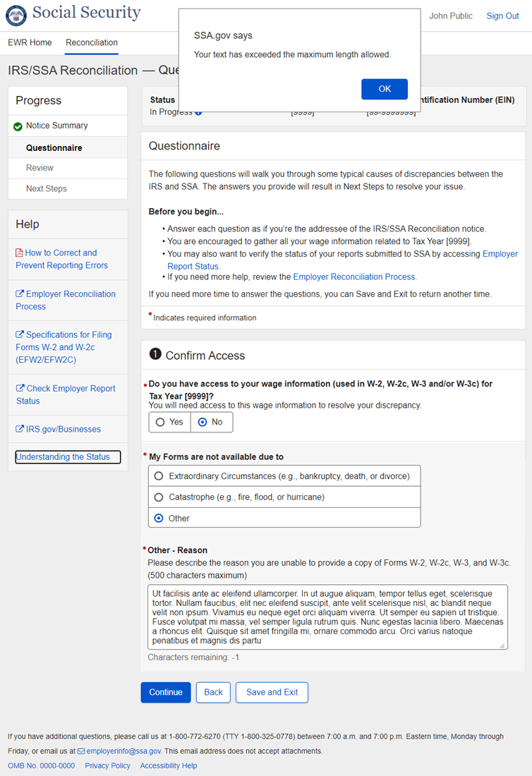Click the Continue button
Screen dimensions: 532x776
point(166,692)
